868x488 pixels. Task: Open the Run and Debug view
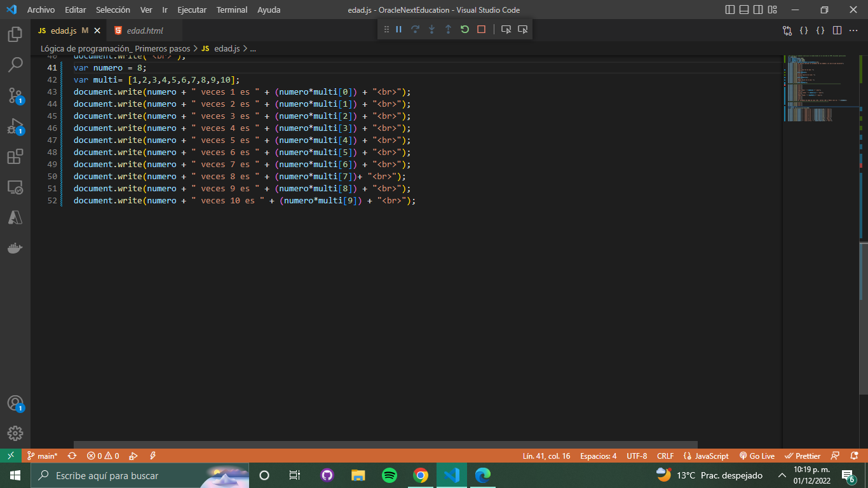[x=15, y=126]
